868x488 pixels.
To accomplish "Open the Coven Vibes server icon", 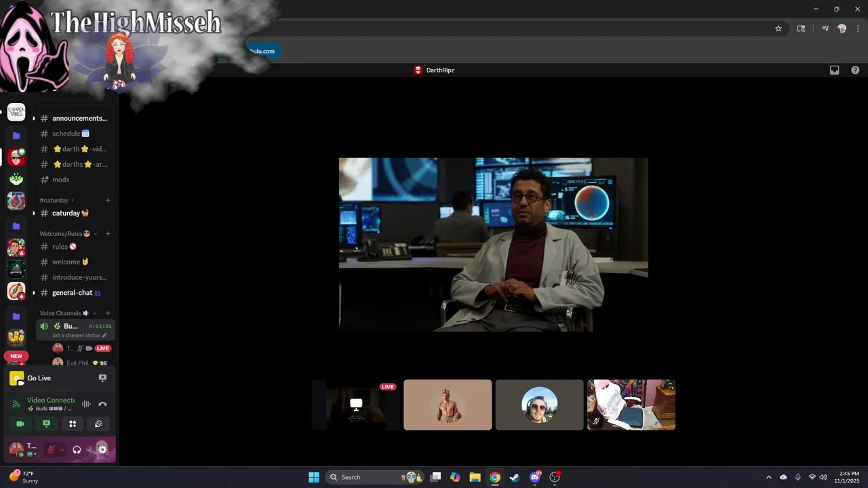I will [x=16, y=113].
